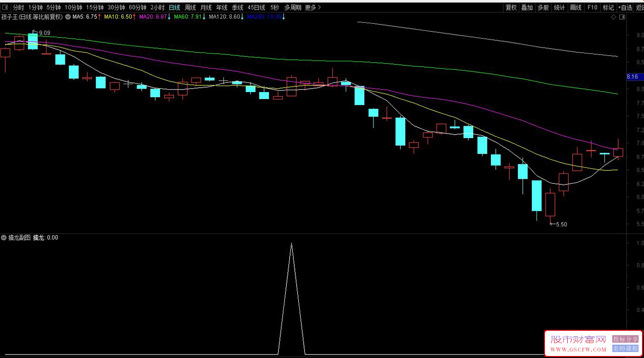Click the 9.09 high price marker
The height and width of the screenshot is (358, 644).
(x=44, y=33)
